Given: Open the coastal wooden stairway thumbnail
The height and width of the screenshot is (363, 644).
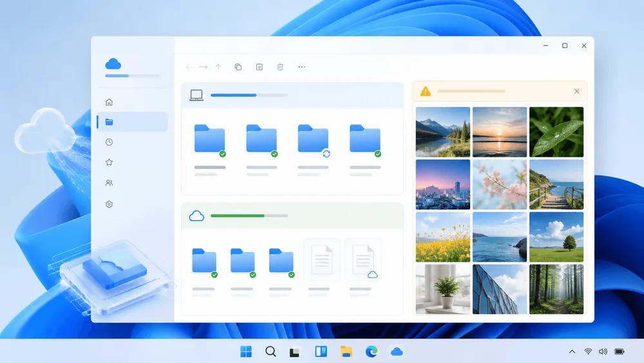Looking at the screenshot, I should [556, 184].
